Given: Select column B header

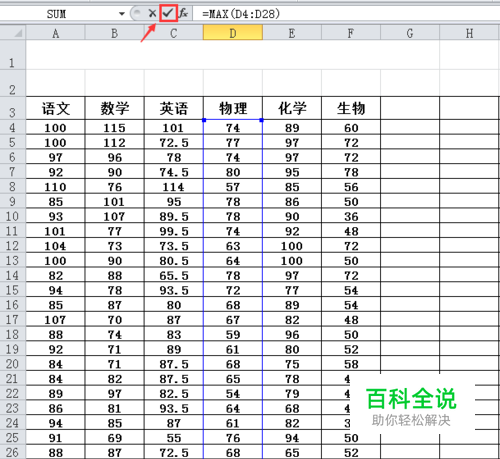Looking at the screenshot, I should coord(115,33).
